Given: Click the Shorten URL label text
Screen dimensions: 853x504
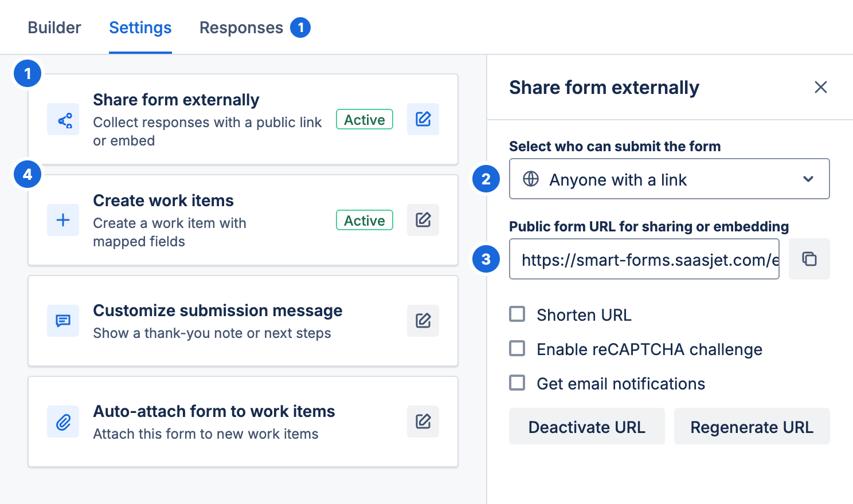Looking at the screenshot, I should [584, 315].
